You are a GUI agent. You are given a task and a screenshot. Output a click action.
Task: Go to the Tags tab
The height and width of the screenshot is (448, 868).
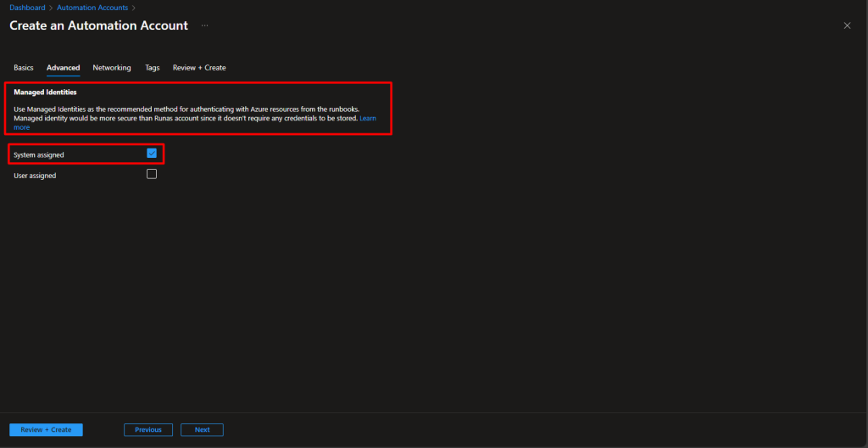click(x=152, y=68)
